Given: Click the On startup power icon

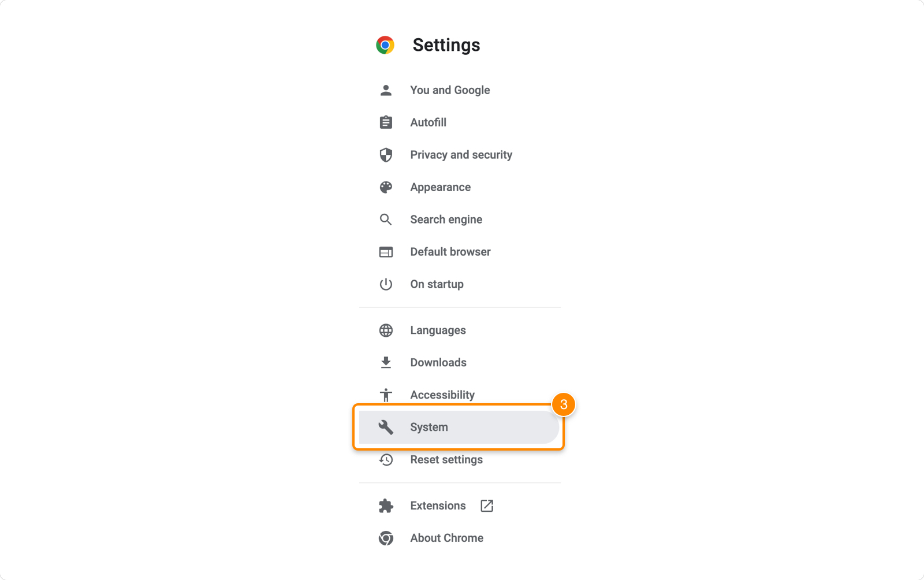Looking at the screenshot, I should pos(385,284).
